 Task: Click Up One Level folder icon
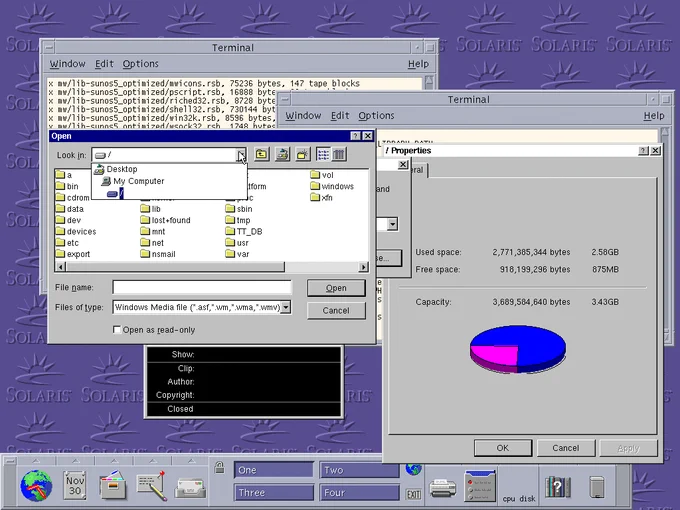(262, 154)
